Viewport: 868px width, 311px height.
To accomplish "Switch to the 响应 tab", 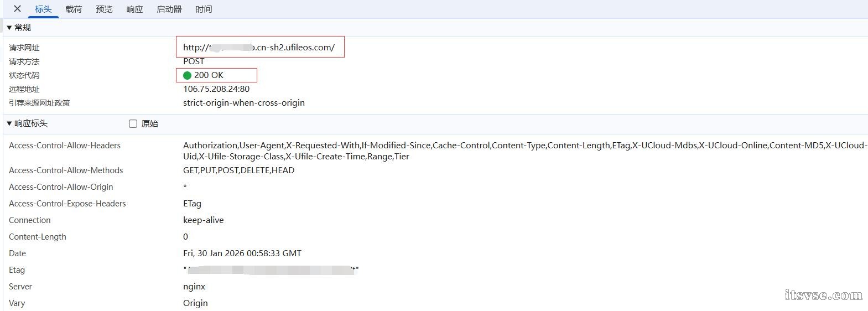I will click(134, 9).
